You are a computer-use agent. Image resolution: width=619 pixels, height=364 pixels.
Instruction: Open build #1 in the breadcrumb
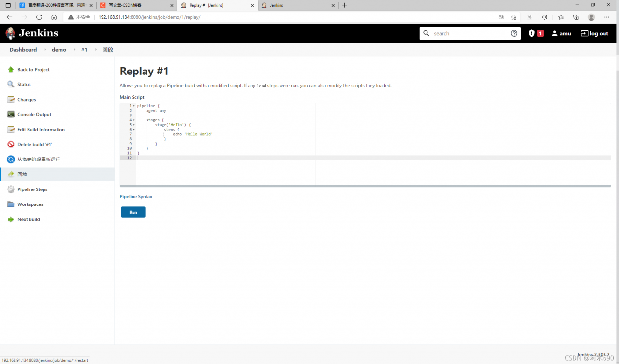click(x=84, y=50)
